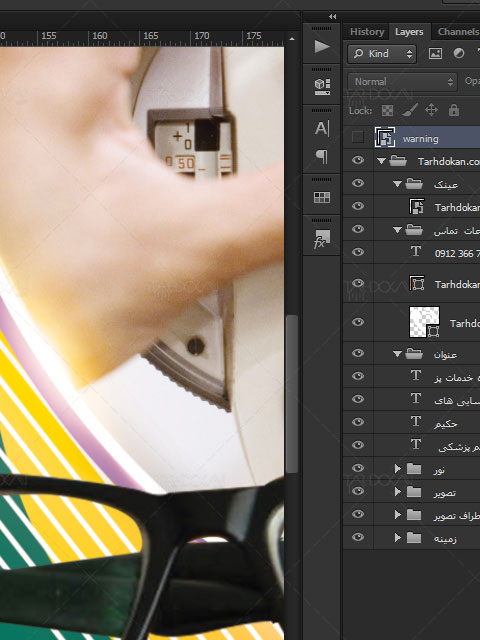Viewport: 480px width, 640px height.
Task: Hide the حکیم text layer eye
Action: coord(358,422)
